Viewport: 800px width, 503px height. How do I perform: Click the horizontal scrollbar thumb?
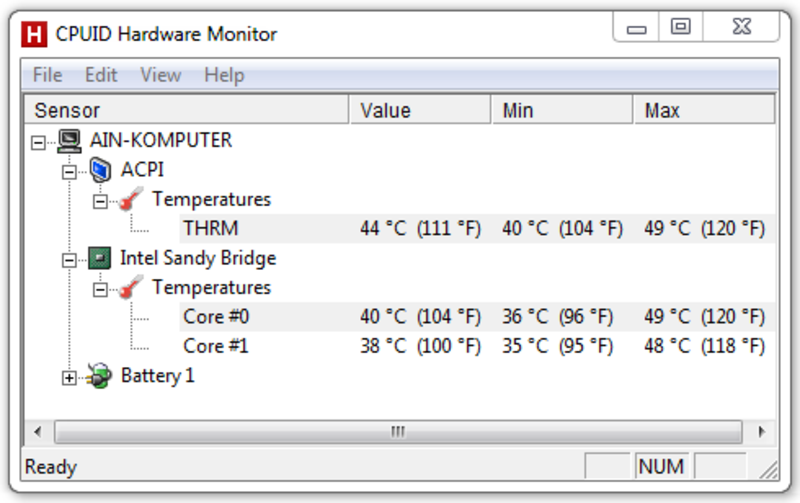click(x=398, y=432)
